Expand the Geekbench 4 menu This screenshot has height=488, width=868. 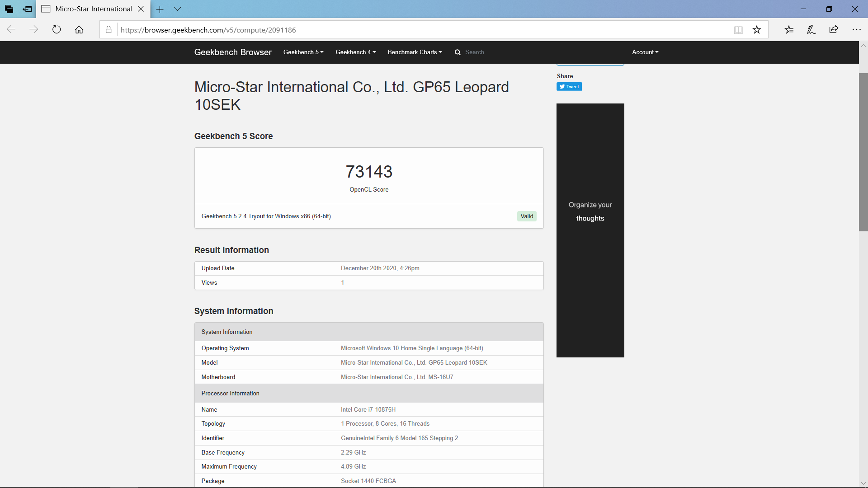356,52
